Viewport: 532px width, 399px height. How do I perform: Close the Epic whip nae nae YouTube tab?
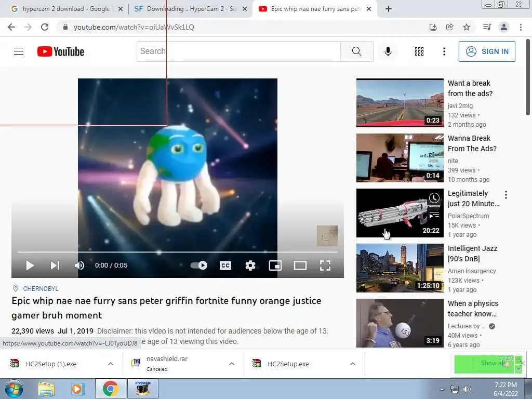coord(369,9)
